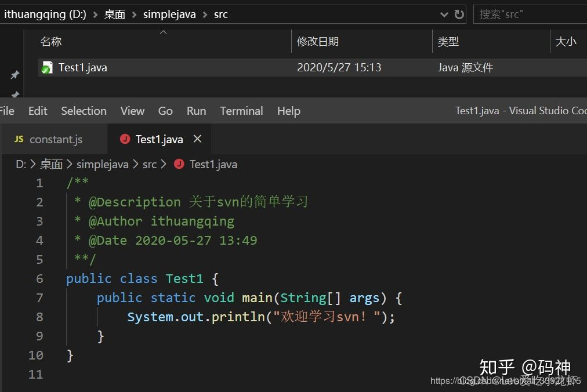Click D: in the editor breadcrumb

pyautogui.click(x=21, y=164)
